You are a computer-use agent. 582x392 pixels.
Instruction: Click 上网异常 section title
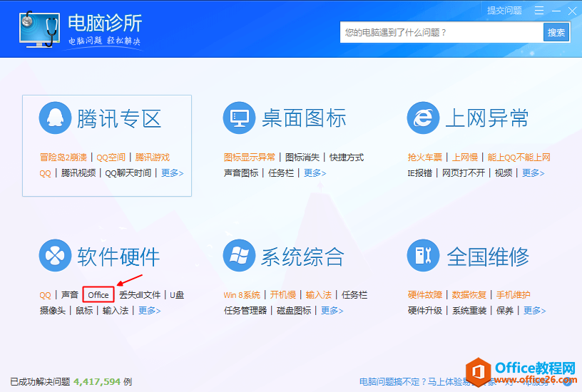pyautogui.click(x=487, y=119)
